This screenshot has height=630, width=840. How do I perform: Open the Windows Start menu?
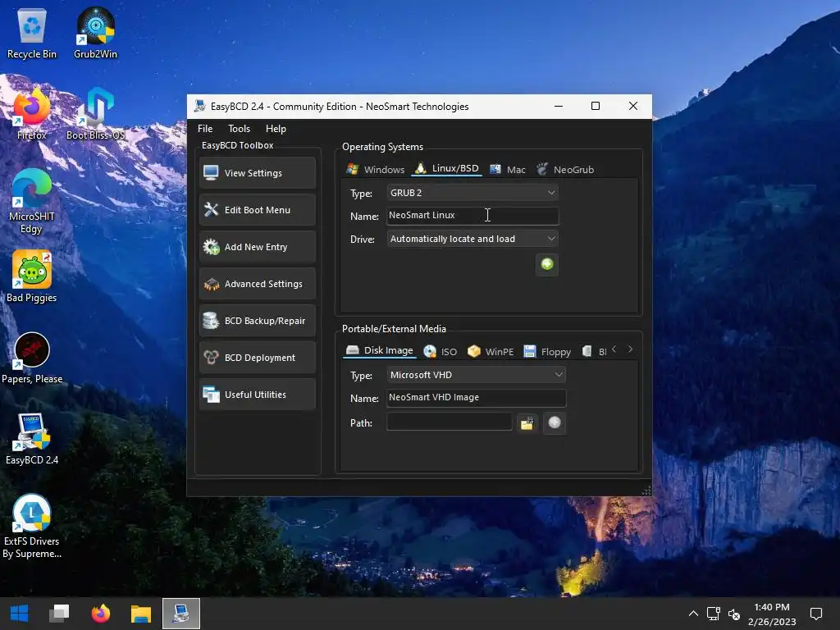pos(20,614)
